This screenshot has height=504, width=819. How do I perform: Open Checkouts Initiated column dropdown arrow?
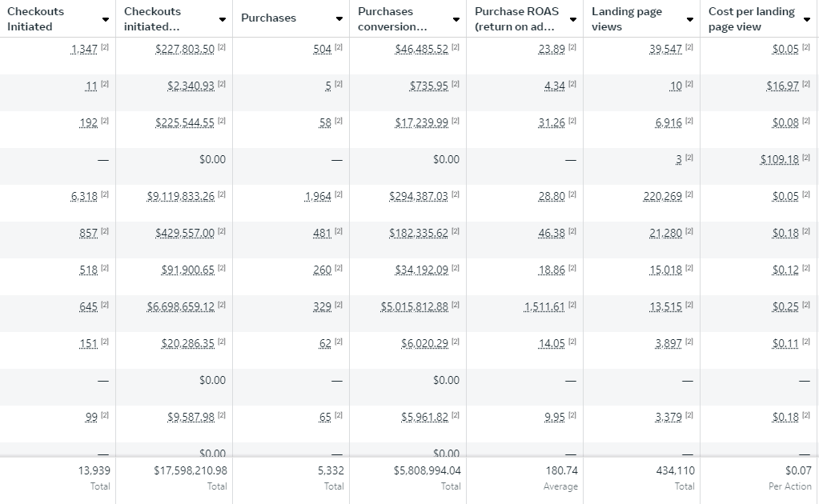tap(106, 19)
